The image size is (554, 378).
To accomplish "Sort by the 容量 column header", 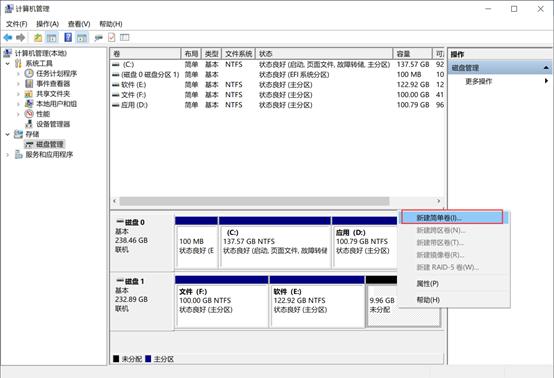I will coord(412,54).
